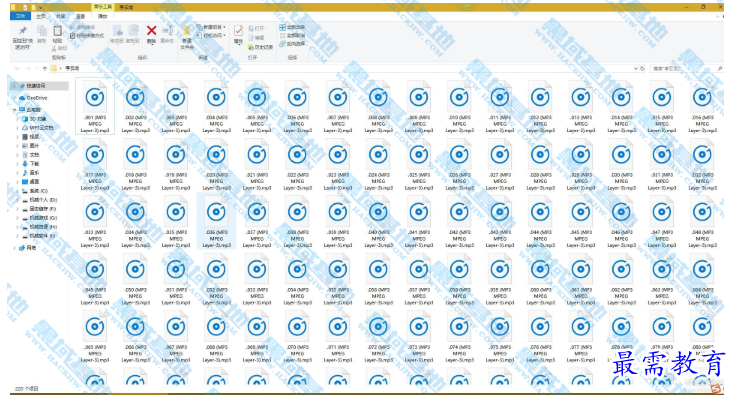Switch to the View ribbon tab
Viewport: 734px width, 395px height.
81,16
